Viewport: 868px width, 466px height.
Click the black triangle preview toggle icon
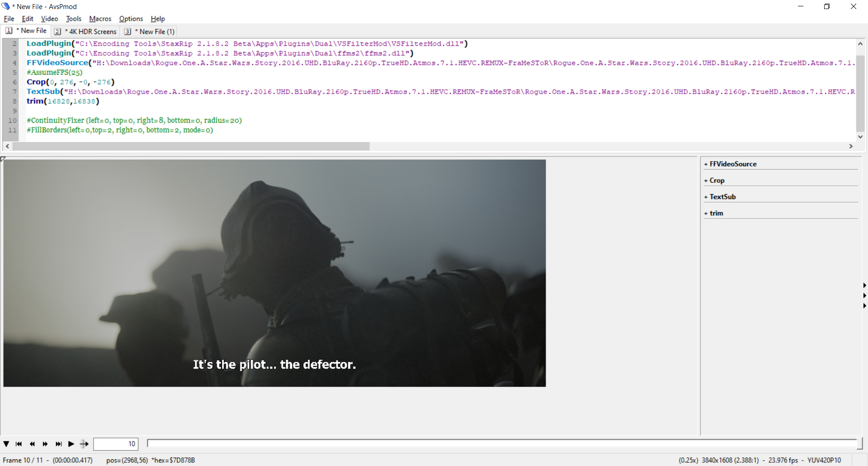[x=6, y=444]
